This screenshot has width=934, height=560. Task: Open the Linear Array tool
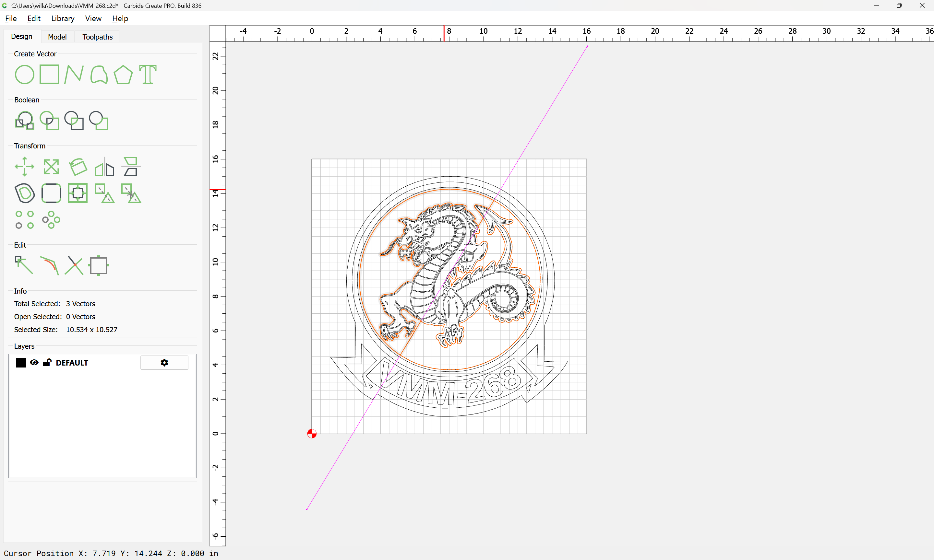pos(25,220)
